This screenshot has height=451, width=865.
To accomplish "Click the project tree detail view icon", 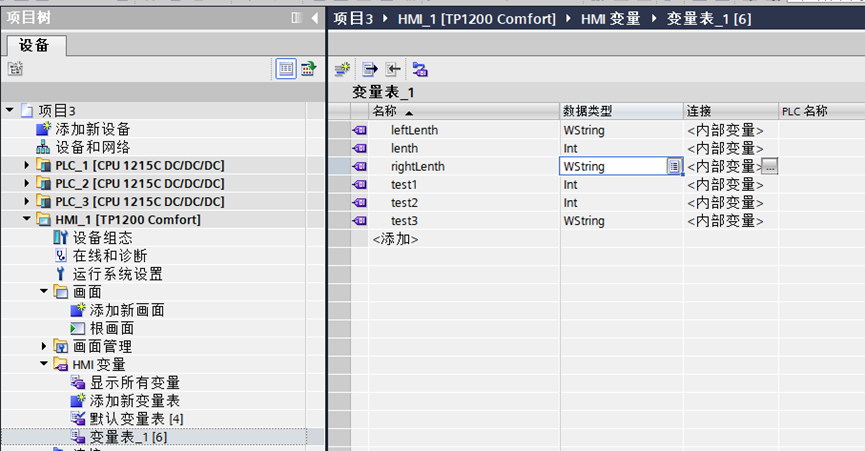I will click(x=308, y=69).
